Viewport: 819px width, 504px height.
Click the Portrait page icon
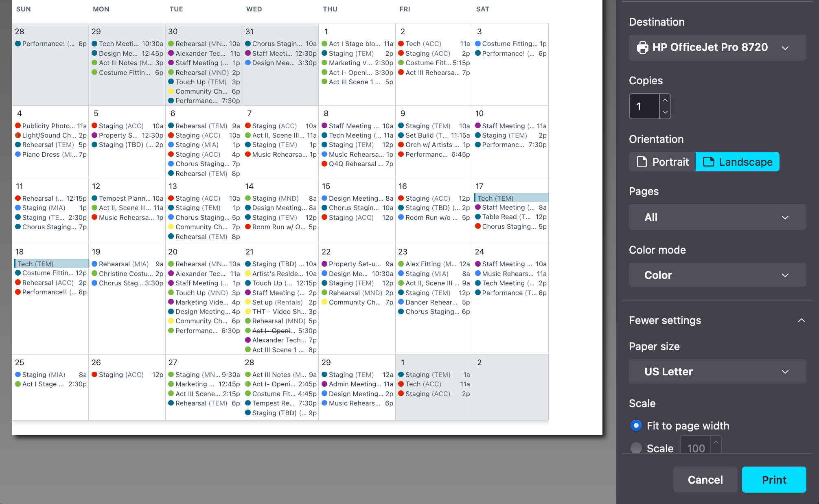coord(642,162)
